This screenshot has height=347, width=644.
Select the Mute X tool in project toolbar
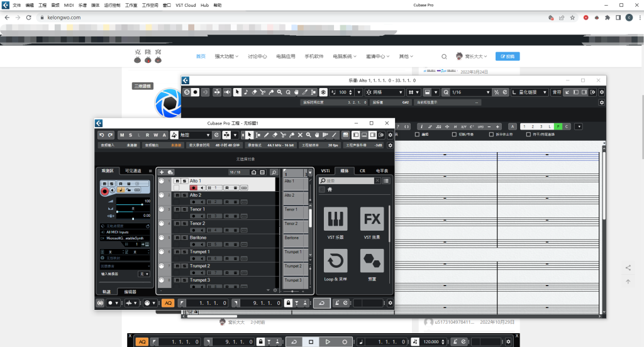coord(300,135)
